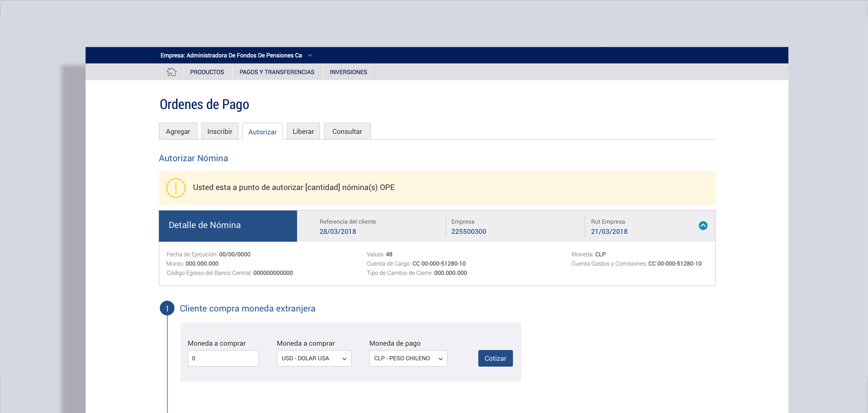This screenshot has width=868, height=413.
Task: Switch to the Consultar tab
Action: (x=347, y=131)
